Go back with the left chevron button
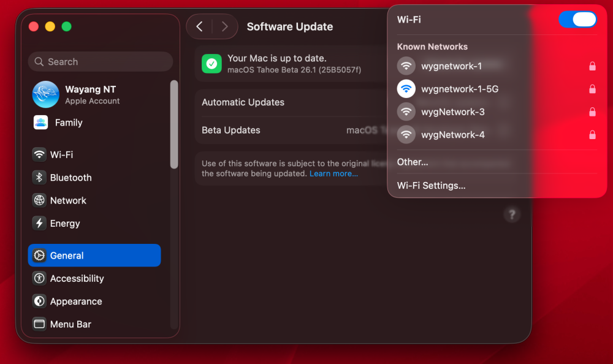Viewport: 613px width, 364px height. [199, 26]
